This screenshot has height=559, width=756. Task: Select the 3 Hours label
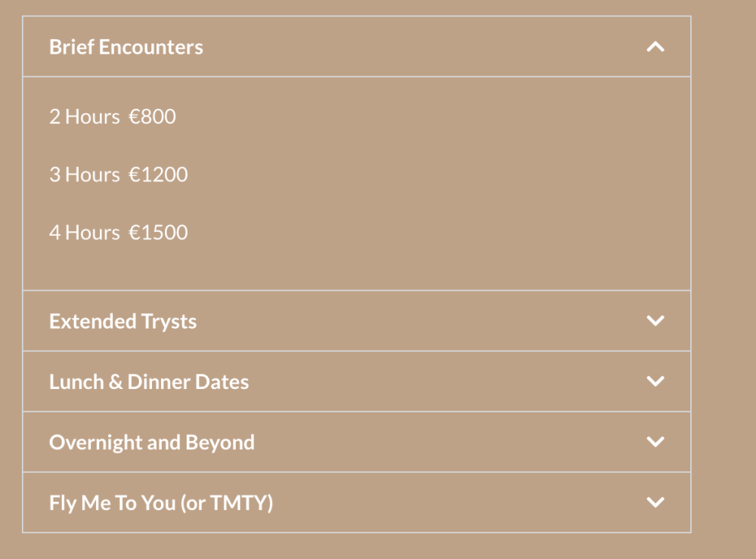pos(84,175)
